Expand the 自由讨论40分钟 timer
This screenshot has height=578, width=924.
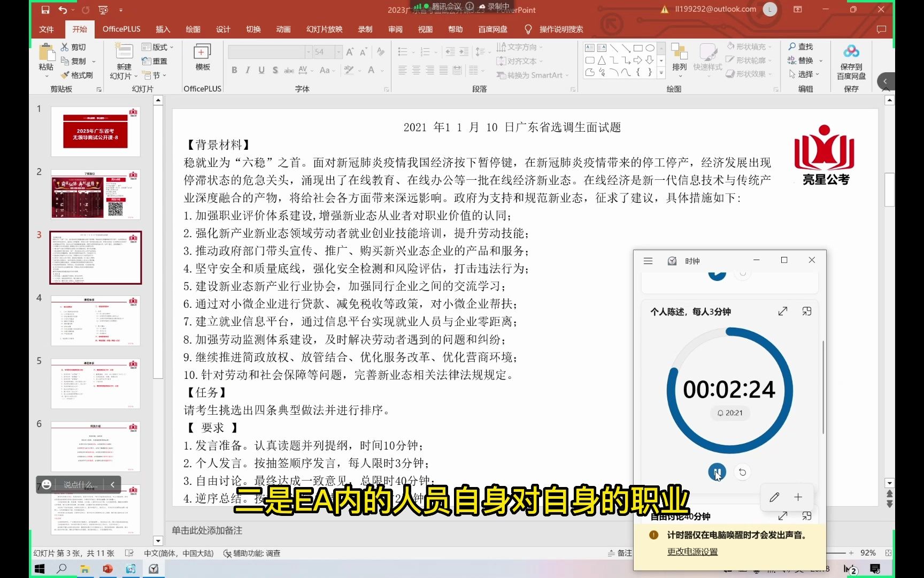(x=783, y=516)
